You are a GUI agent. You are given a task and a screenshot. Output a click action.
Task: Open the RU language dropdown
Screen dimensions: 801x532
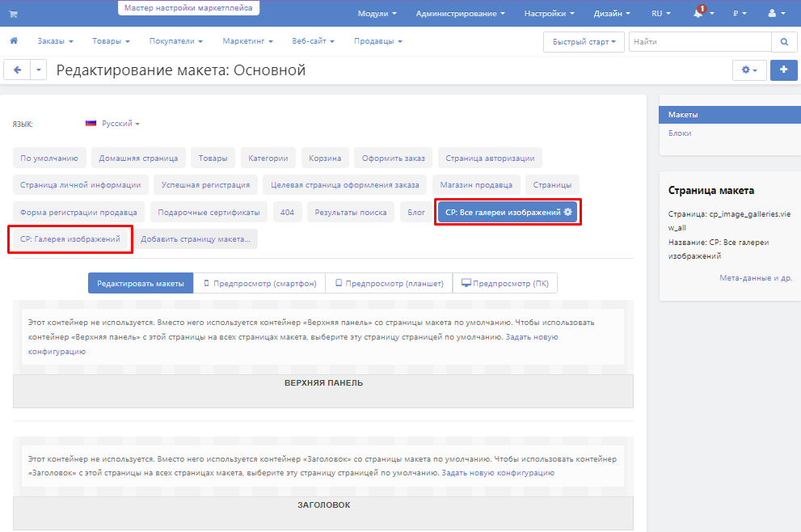click(x=661, y=14)
